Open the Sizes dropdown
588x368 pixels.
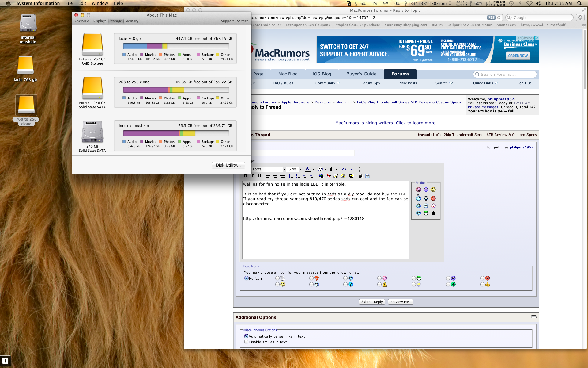coord(295,169)
